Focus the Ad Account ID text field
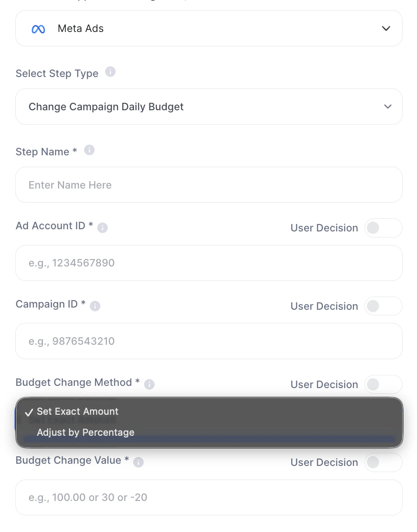Screen dimensions: 417x532 point(208,263)
